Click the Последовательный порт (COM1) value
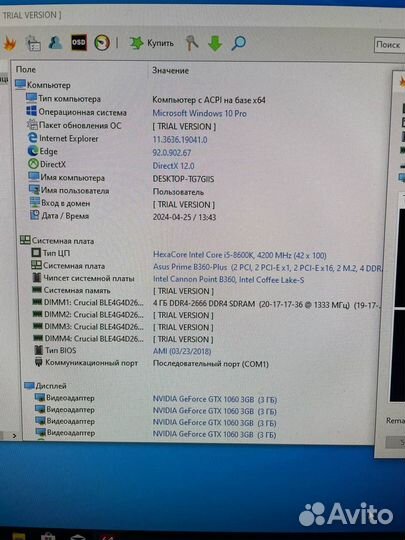 coord(211,364)
